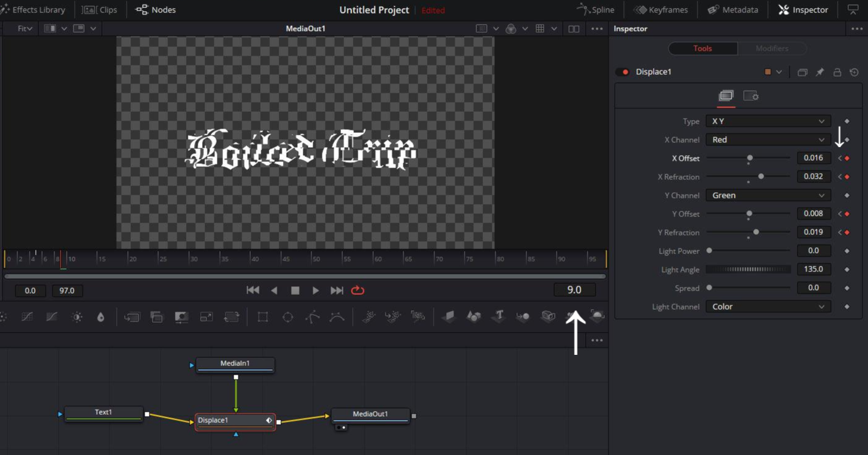Toggle keyframe for Y Refraction
The image size is (868, 455).
[x=847, y=232]
